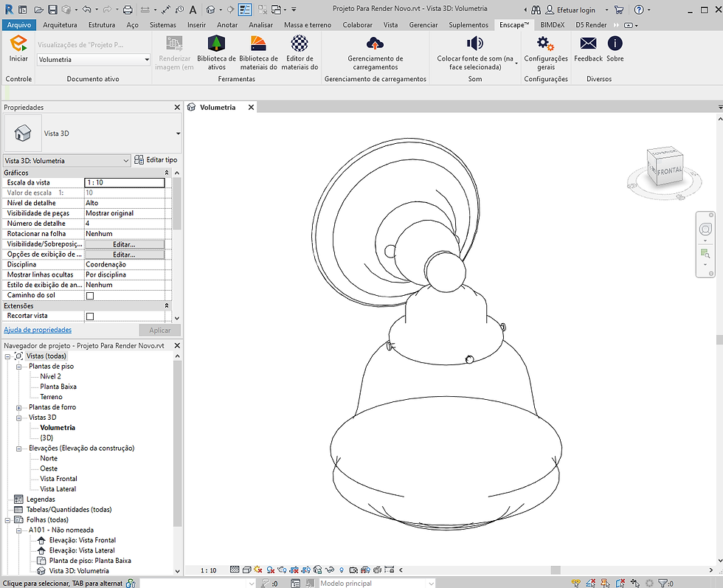Open the Volumetria view dropdown
Viewport: 723px width, 588px height.
point(93,60)
